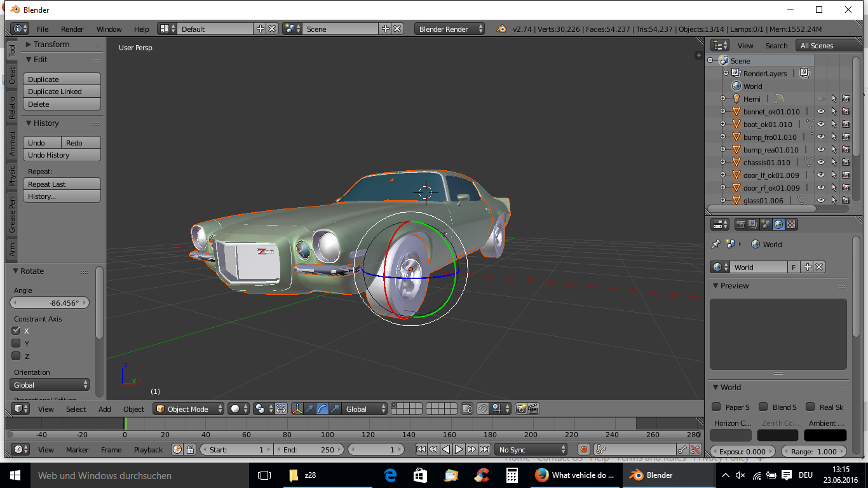Expand the Hemi lamp in outliner
Screen dimensions: 868x488
(x=722, y=99)
